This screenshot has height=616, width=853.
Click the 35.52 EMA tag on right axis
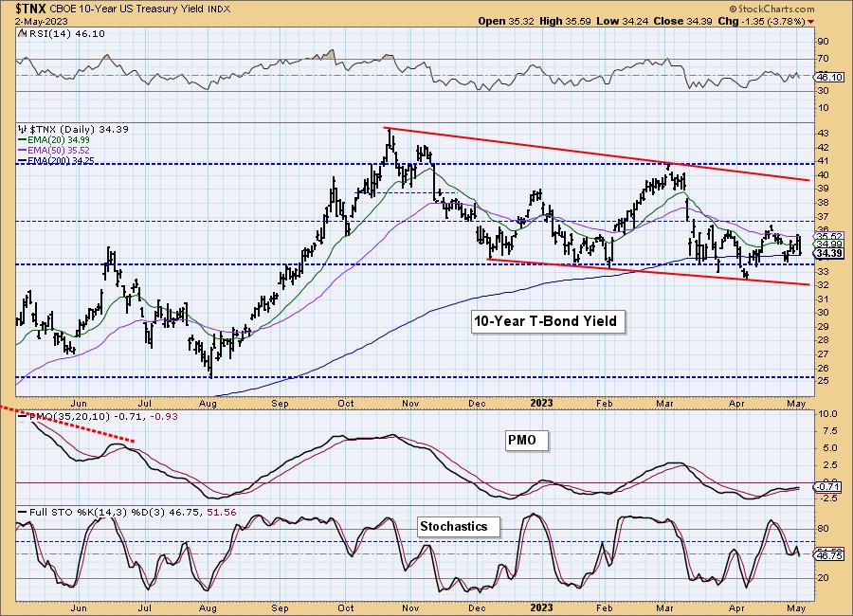(x=829, y=236)
